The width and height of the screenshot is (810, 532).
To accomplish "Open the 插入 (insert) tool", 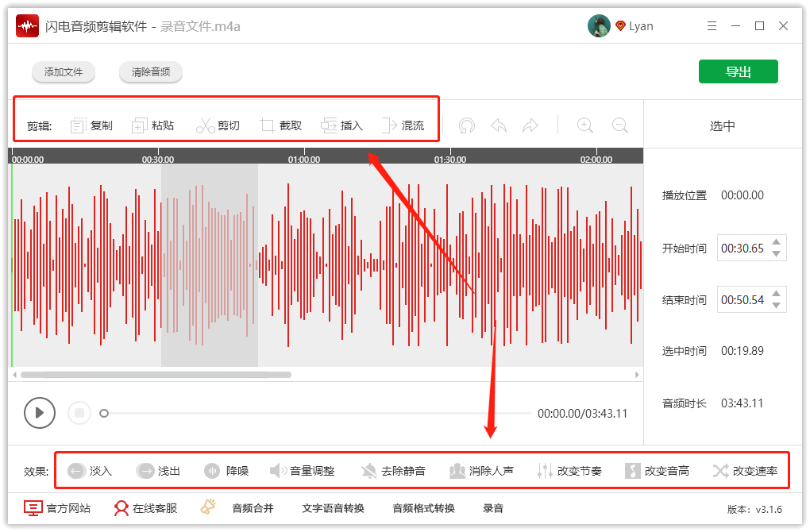I will click(341, 125).
